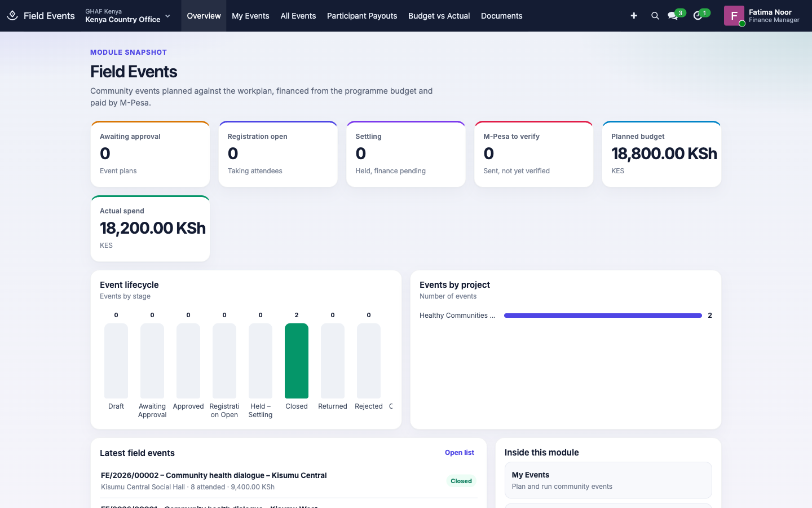The width and height of the screenshot is (812, 508).
Task: Click the Open list link
Action: coord(460,453)
